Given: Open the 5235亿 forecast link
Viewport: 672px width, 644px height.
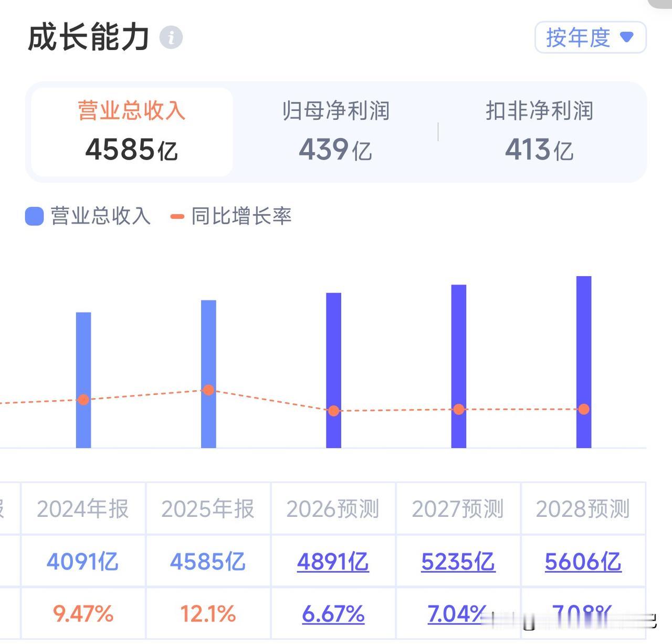Looking at the screenshot, I should coord(458,562).
